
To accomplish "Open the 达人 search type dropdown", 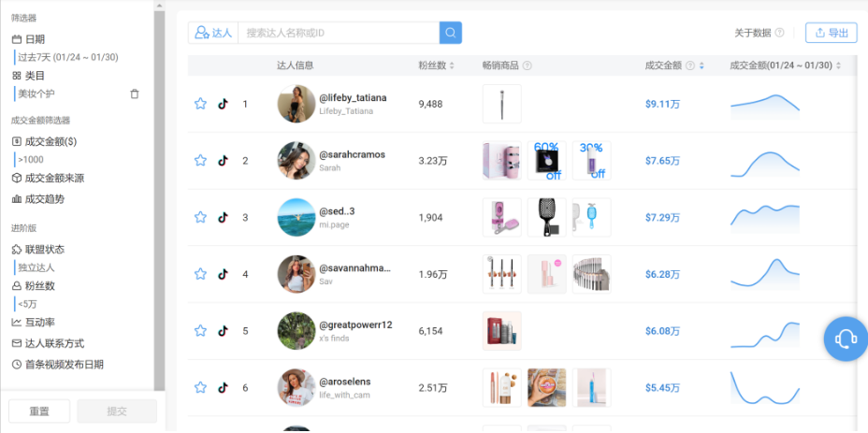I will click(213, 33).
